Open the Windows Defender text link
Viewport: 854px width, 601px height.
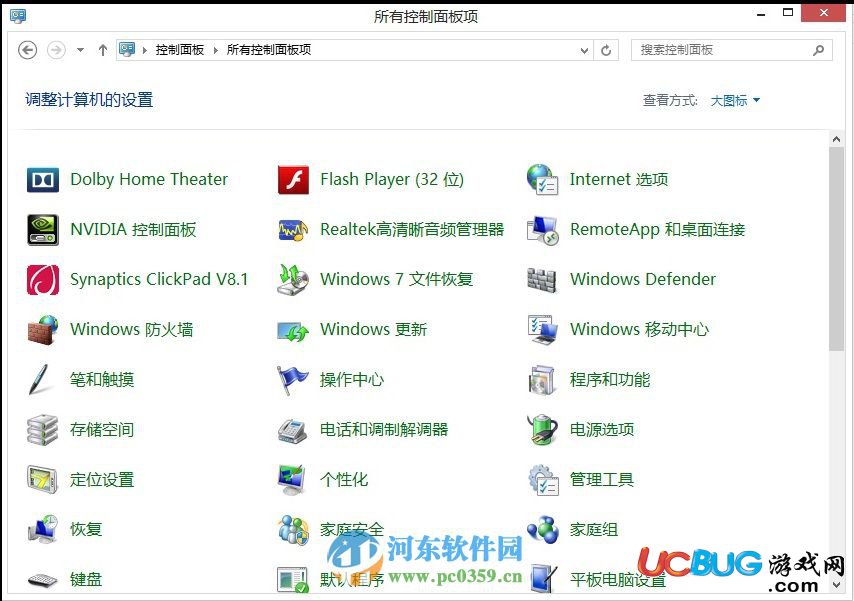(x=643, y=280)
